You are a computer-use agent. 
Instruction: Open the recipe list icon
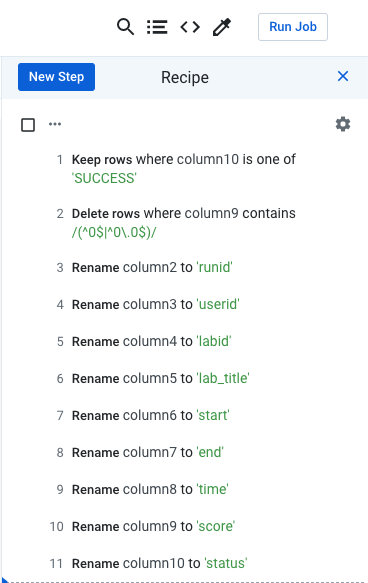[x=157, y=27]
